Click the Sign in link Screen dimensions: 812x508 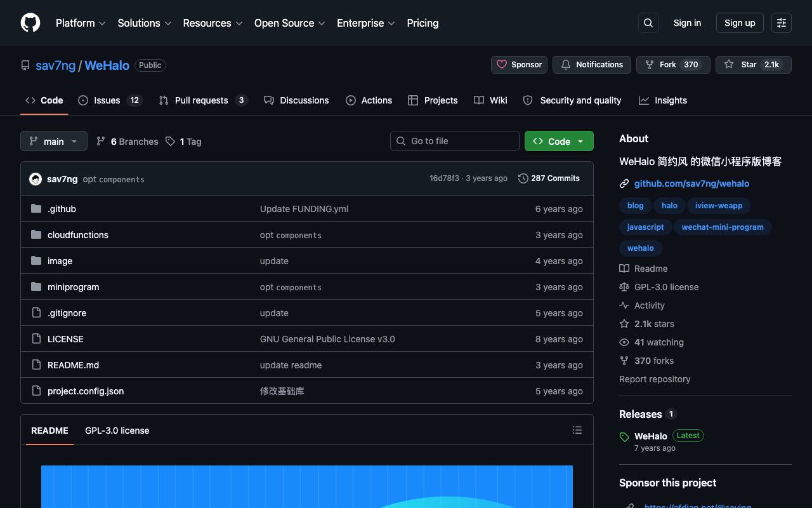click(x=687, y=23)
